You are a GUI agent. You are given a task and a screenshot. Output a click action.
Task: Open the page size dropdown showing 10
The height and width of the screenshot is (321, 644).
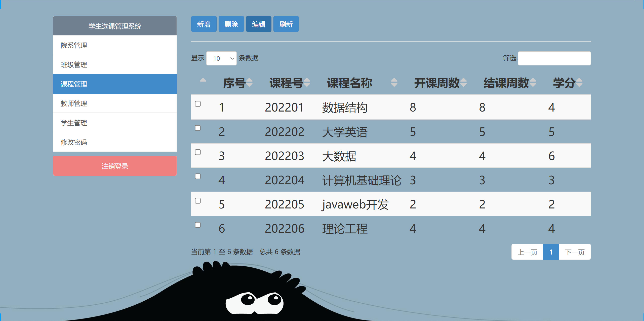point(221,58)
